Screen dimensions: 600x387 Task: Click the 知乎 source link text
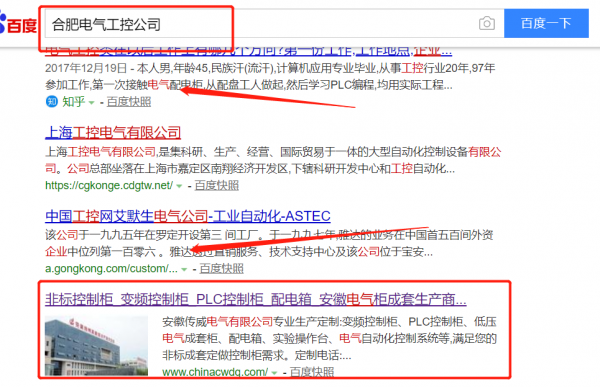pos(73,102)
